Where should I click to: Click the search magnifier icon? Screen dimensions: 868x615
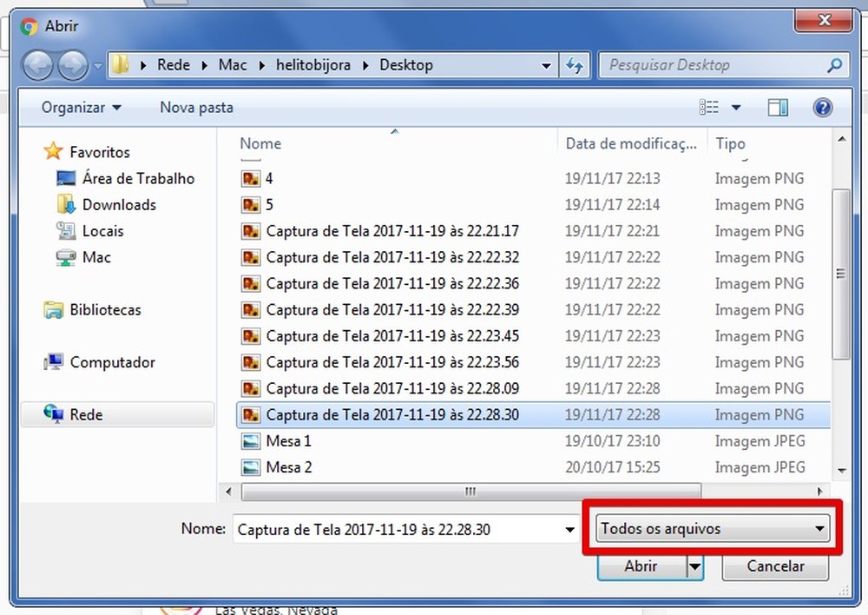point(834,65)
